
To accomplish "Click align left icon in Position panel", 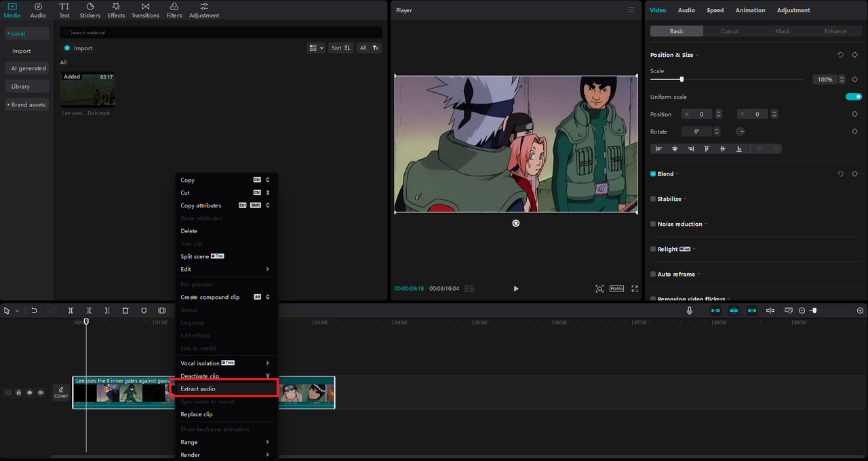I will tap(658, 148).
